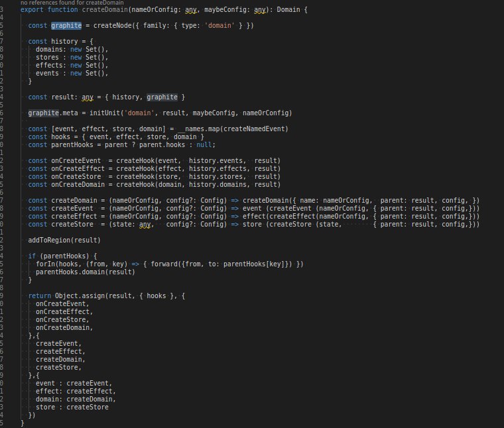
Task: Click "createEvent" in "const createEvent =" line
Action: click(72, 209)
